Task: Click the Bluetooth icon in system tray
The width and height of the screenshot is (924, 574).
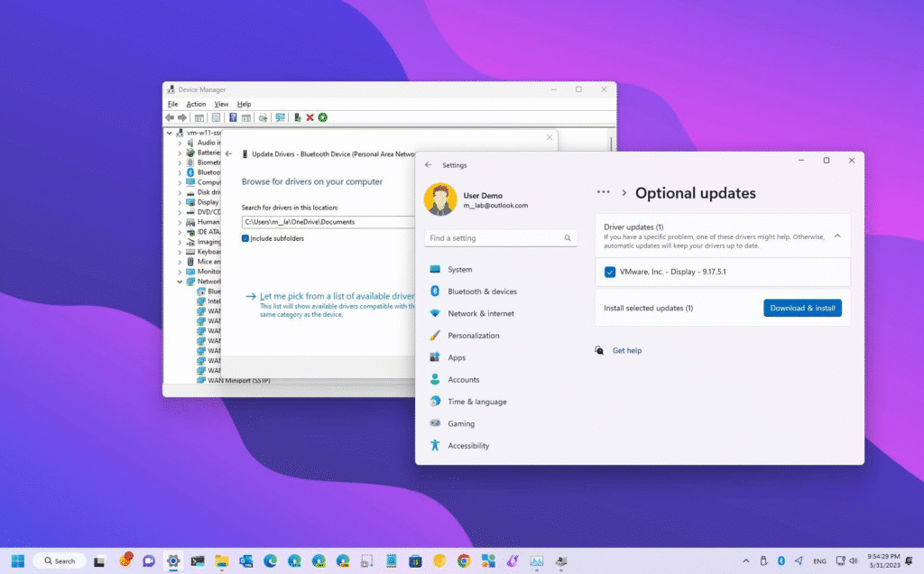Action: (781, 560)
